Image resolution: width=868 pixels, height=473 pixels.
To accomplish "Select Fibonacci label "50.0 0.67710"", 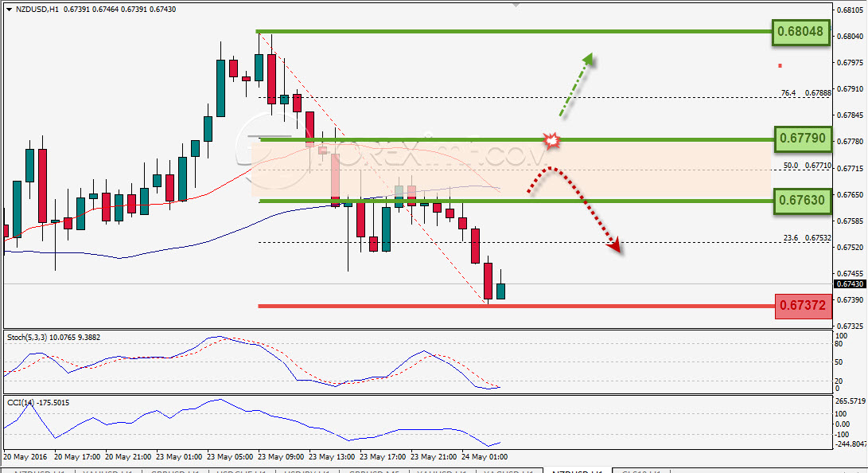I will tap(807, 165).
